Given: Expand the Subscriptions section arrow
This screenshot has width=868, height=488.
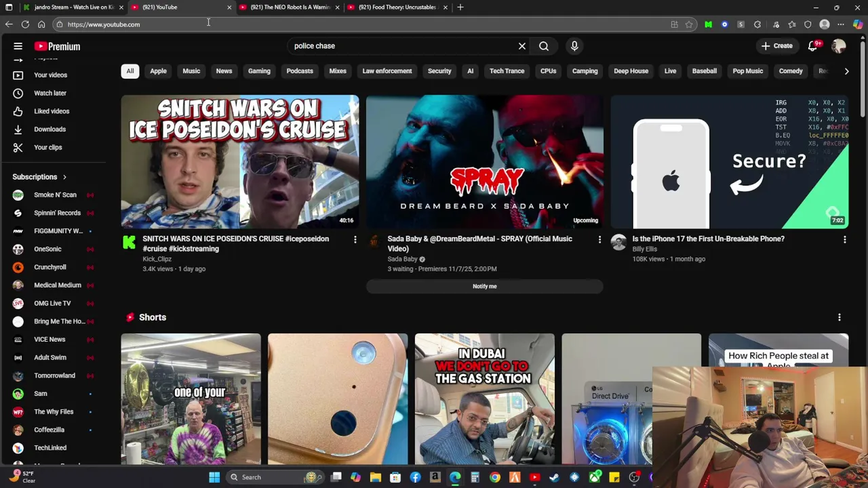Looking at the screenshot, I should 64,177.
